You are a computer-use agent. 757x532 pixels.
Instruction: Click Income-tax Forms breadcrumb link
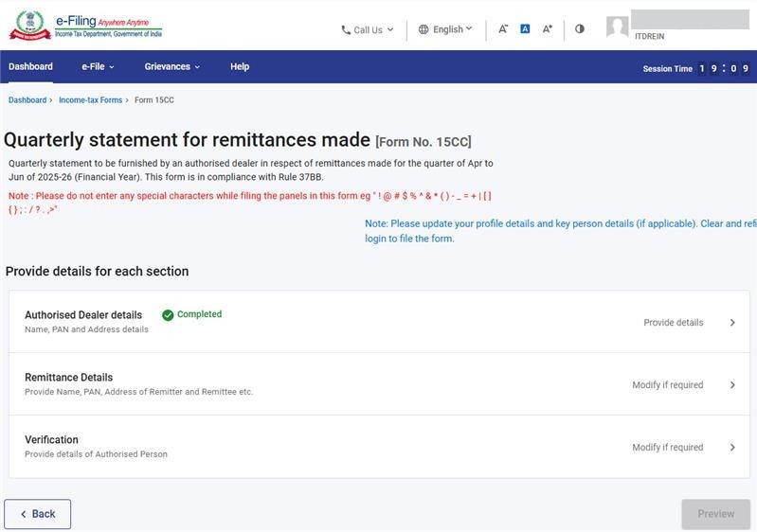(x=90, y=100)
